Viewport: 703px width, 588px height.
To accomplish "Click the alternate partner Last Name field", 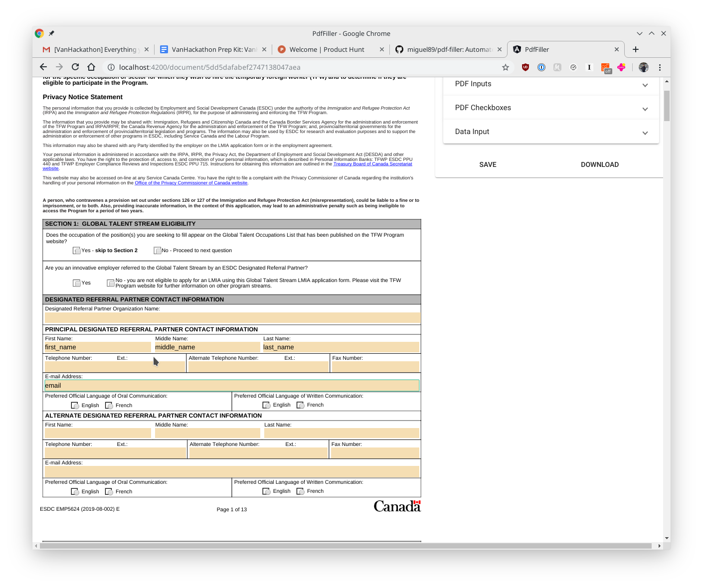I will [x=342, y=434].
